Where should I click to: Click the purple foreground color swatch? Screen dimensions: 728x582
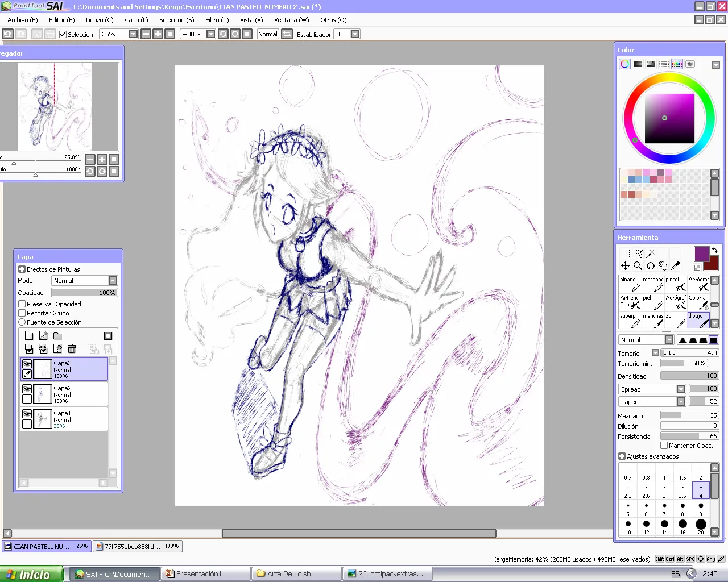click(701, 253)
